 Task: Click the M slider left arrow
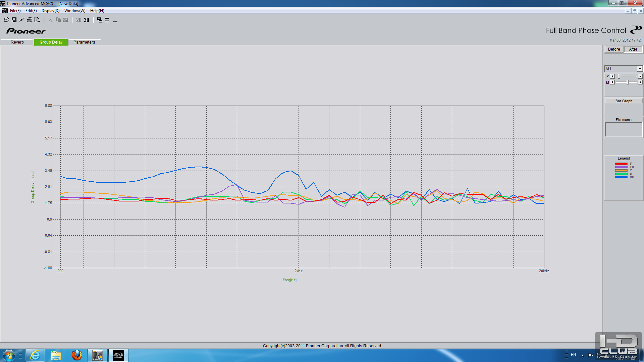click(612, 82)
